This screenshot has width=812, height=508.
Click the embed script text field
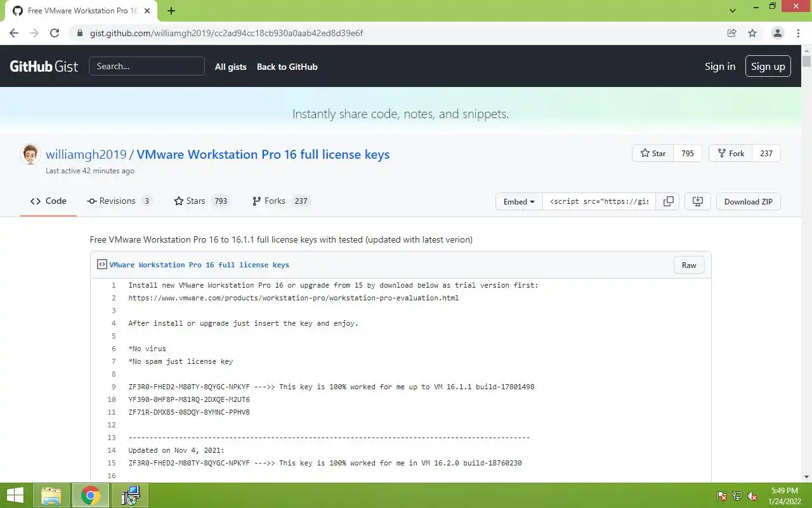click(x=599, y=201)
